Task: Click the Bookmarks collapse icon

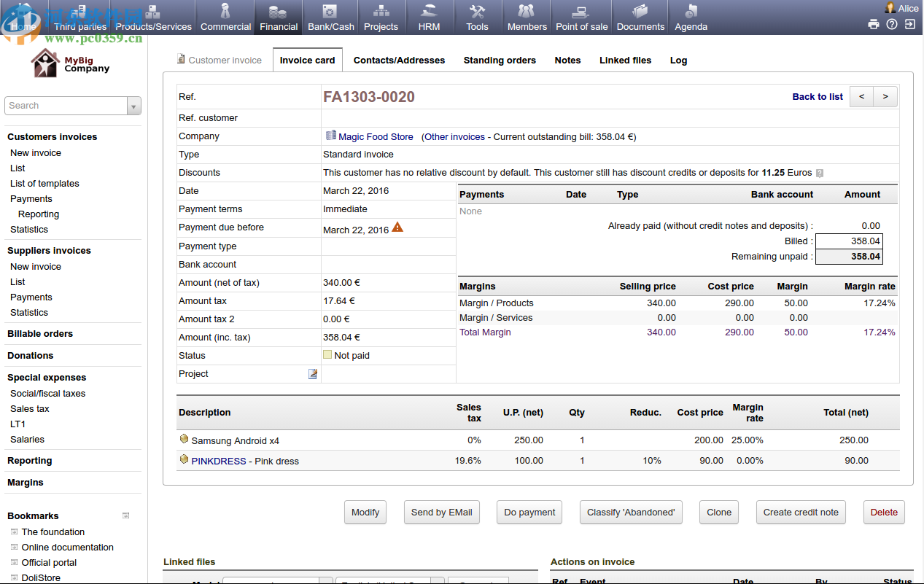Action: pyautogui.click(x=125, y=515)
